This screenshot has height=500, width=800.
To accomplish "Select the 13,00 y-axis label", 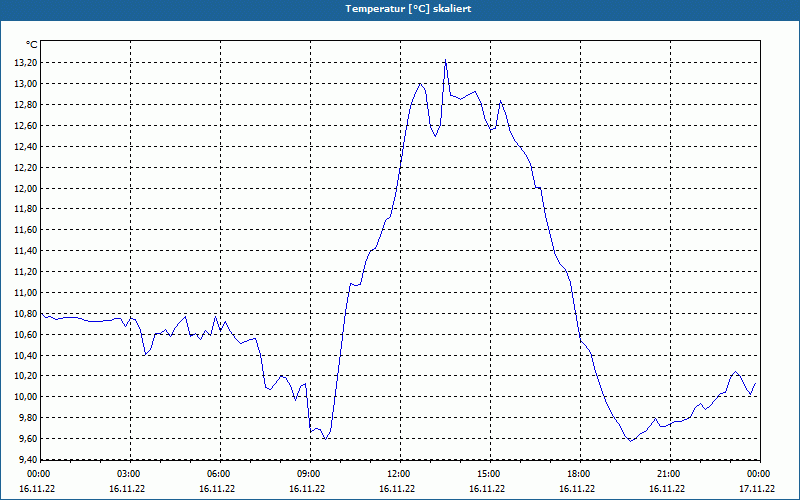I will pyautogui.click(x=27, y=84).
